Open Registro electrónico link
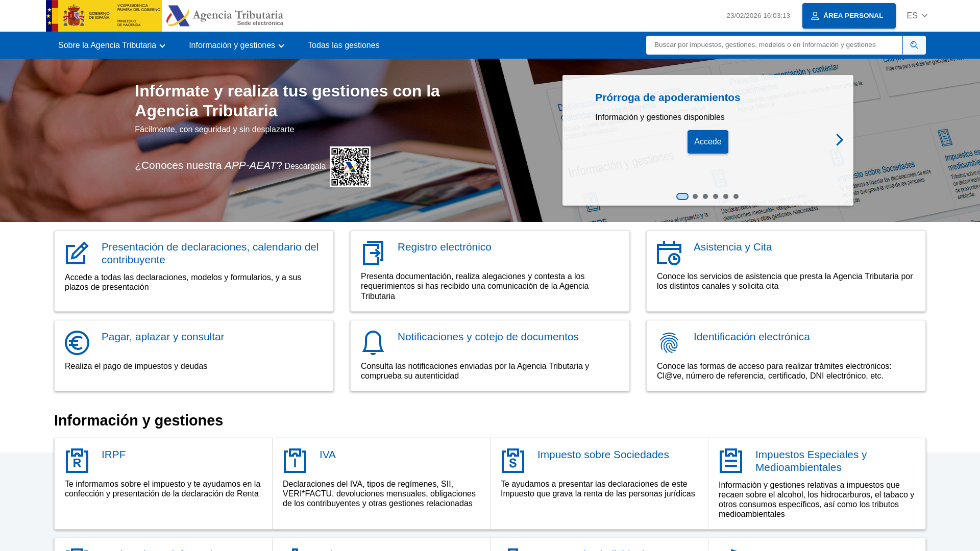 point(445,247)
